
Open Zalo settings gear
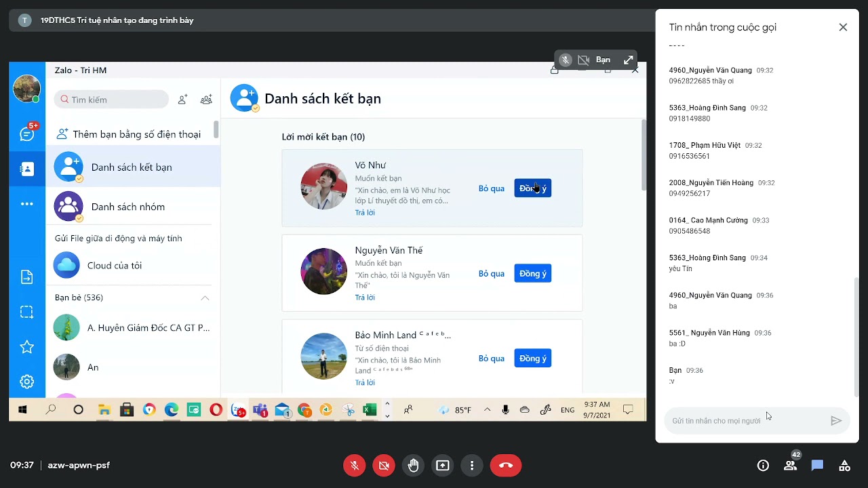(27, 382)
